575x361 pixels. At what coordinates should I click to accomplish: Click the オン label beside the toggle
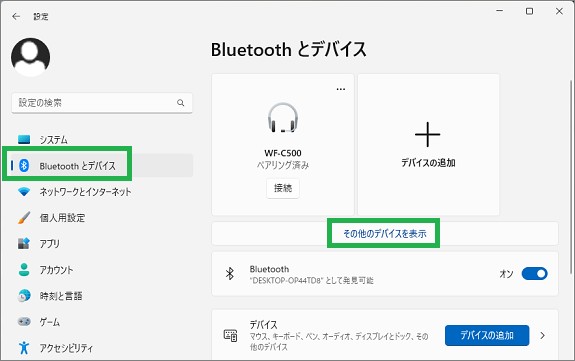click(506, 274)
